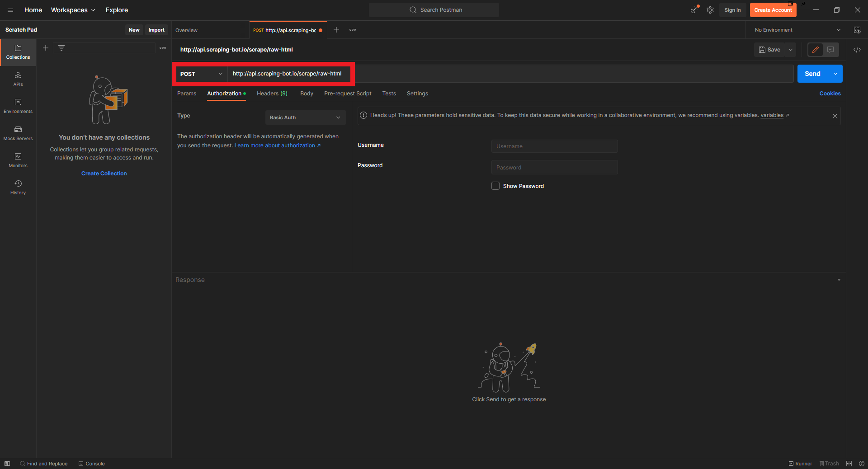Open Environments in the sidebar
The width and height of the screenshot is (868, 469).
click(x=18, y=106)
